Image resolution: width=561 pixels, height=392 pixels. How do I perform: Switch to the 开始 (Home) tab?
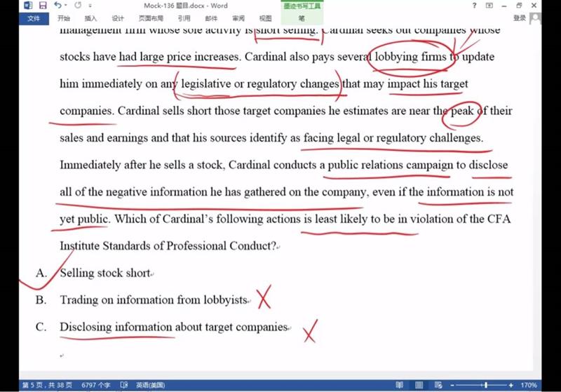point(64,18)
